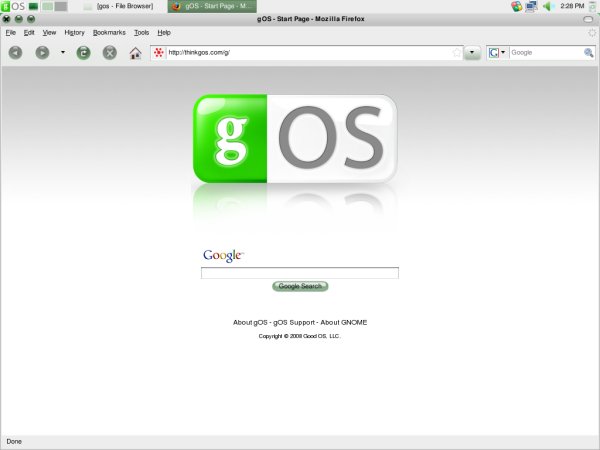Click the Google logo above search box
This screenshot has width=600, height=450.
[223, 256]
